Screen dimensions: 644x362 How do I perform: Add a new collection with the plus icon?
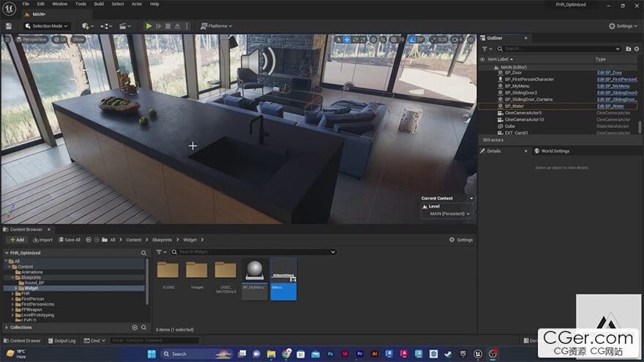[135, 328]
